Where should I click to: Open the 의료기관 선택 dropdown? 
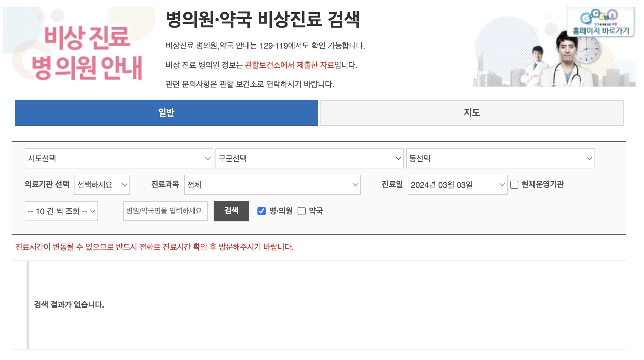(102, 185)
